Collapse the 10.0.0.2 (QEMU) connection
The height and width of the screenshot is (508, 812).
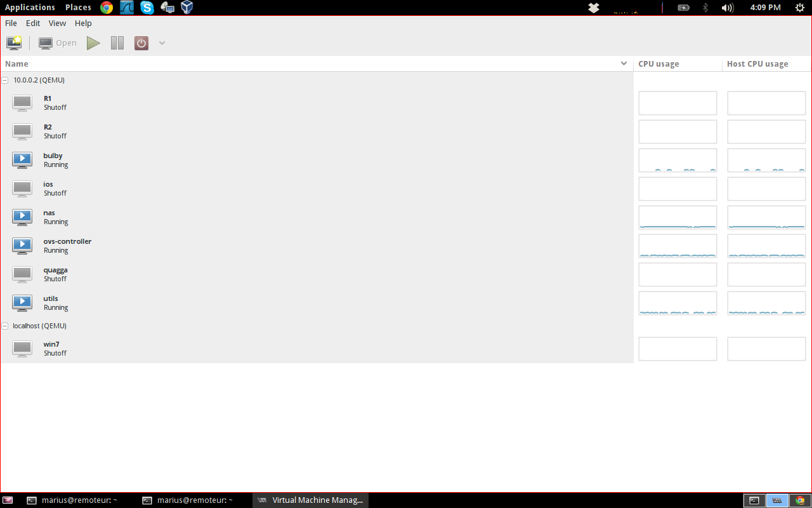5,80
